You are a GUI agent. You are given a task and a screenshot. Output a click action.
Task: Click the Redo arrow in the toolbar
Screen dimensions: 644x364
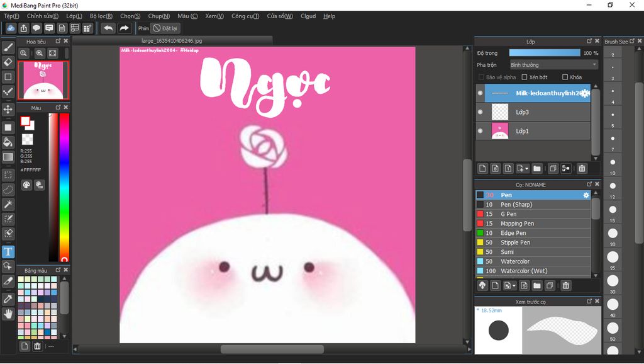124,28
